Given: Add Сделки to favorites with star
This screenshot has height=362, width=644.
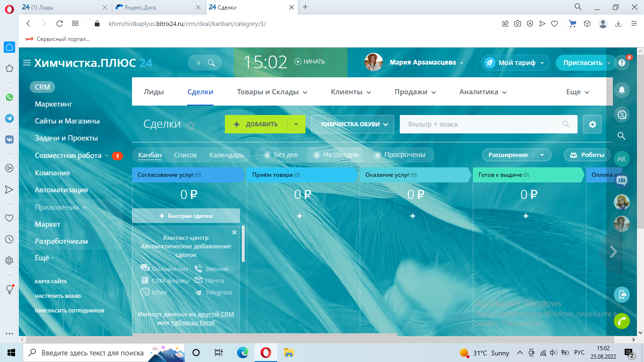Looking at the screenshot, I should tap(190, 125).
